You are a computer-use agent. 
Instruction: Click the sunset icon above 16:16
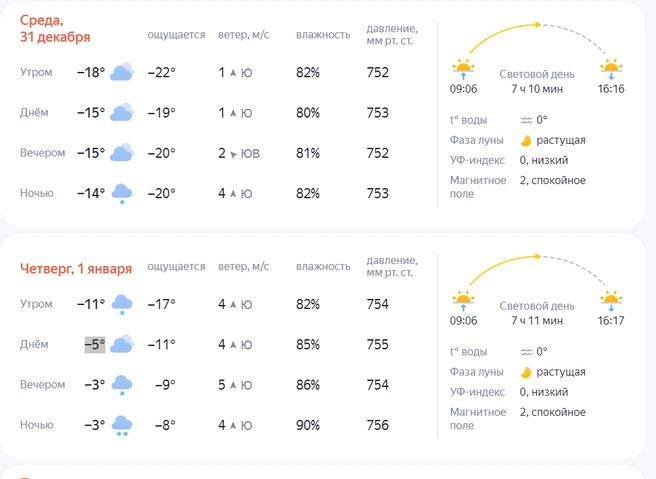(x=611, y=69)
